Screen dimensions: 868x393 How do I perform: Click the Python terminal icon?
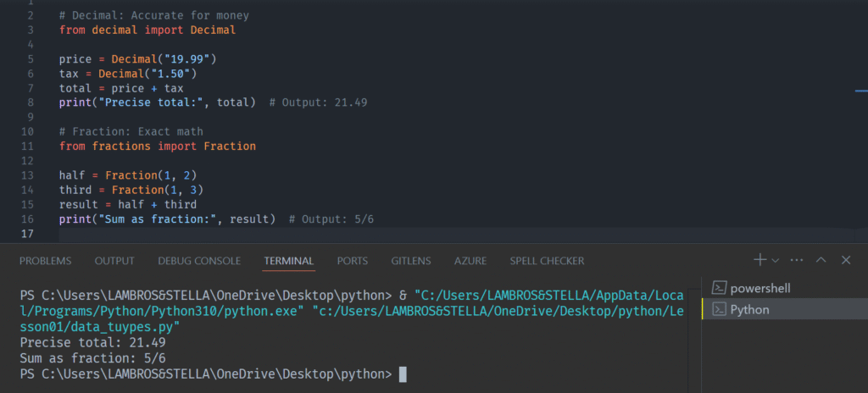[x=719, y=310]
